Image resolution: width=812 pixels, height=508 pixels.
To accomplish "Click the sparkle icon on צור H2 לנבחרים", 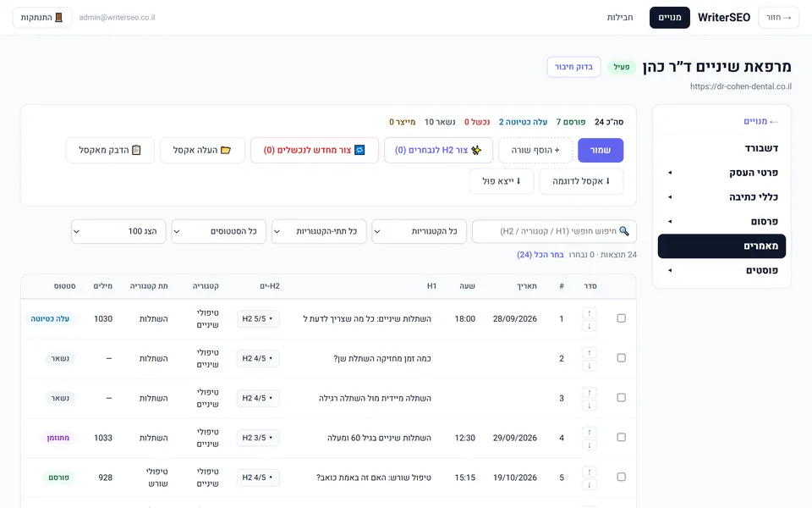I will [x=476, y=150].
